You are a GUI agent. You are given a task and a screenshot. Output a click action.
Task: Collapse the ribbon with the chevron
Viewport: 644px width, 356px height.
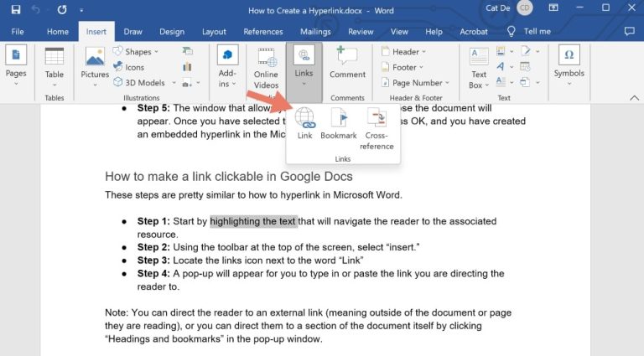[634, 98]
